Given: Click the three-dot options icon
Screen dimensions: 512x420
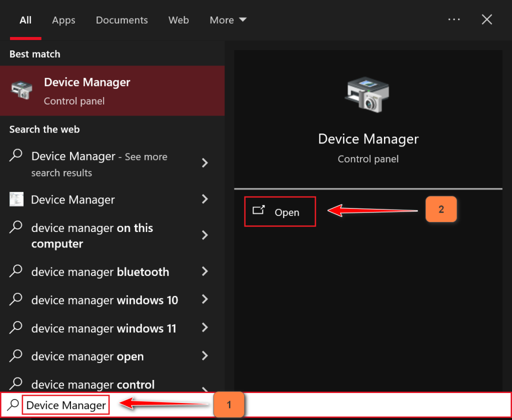Looking at the screenshot, I should click(x=454, y=19).
